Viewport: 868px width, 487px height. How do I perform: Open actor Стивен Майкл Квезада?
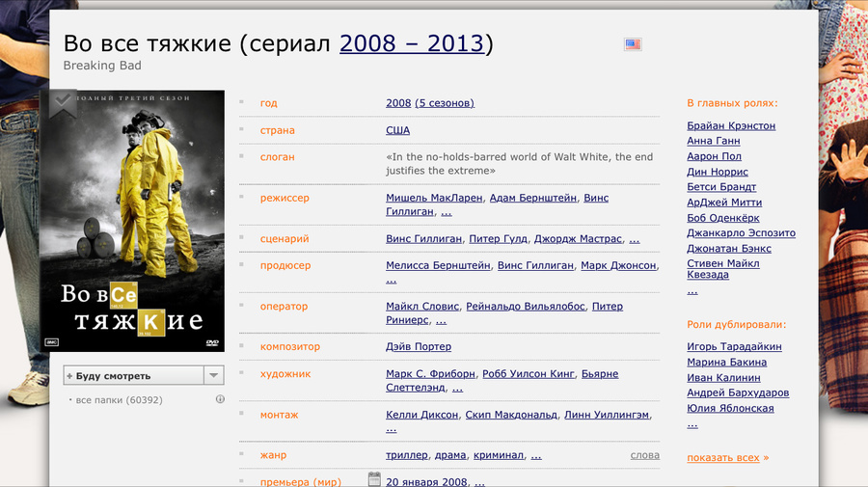(x=723, y=269)
